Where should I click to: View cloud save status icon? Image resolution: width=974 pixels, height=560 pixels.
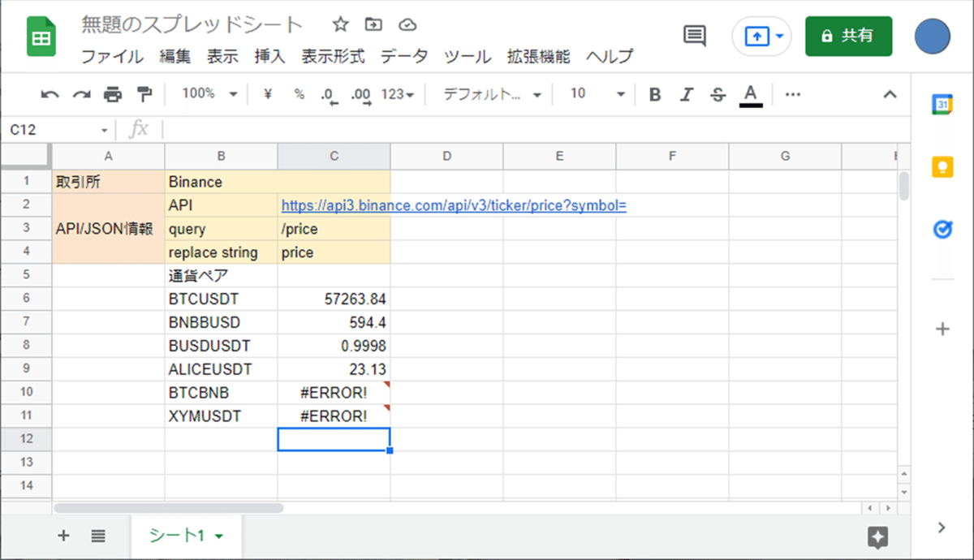point(407,24)
